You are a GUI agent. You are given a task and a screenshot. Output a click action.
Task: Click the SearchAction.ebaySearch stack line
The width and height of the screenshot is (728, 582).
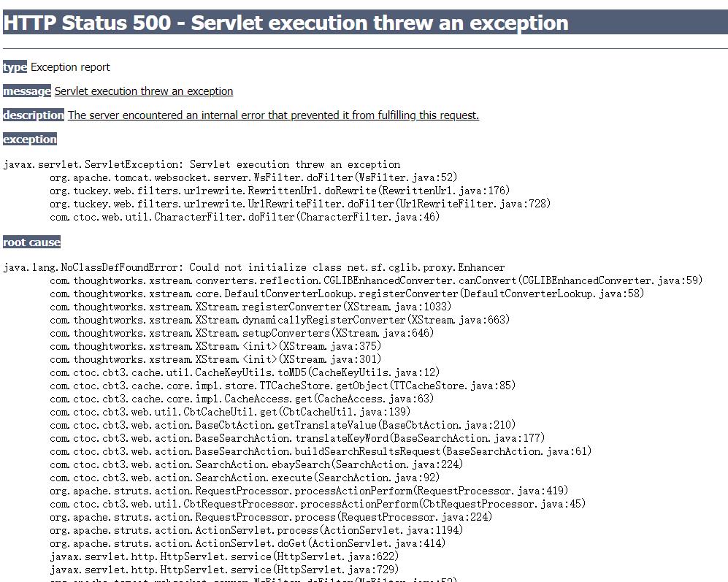(256, 464)
